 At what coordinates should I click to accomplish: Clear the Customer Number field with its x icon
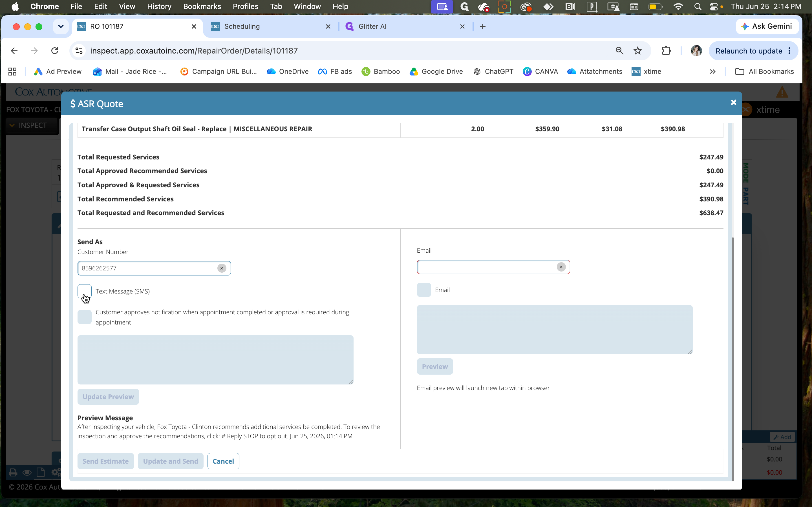(x=221, y=268)
